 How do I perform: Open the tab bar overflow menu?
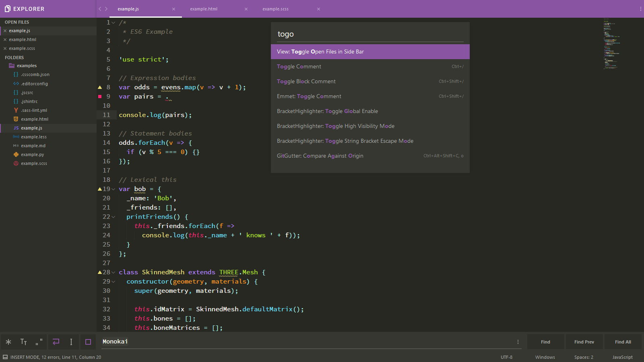coord(640,9)
